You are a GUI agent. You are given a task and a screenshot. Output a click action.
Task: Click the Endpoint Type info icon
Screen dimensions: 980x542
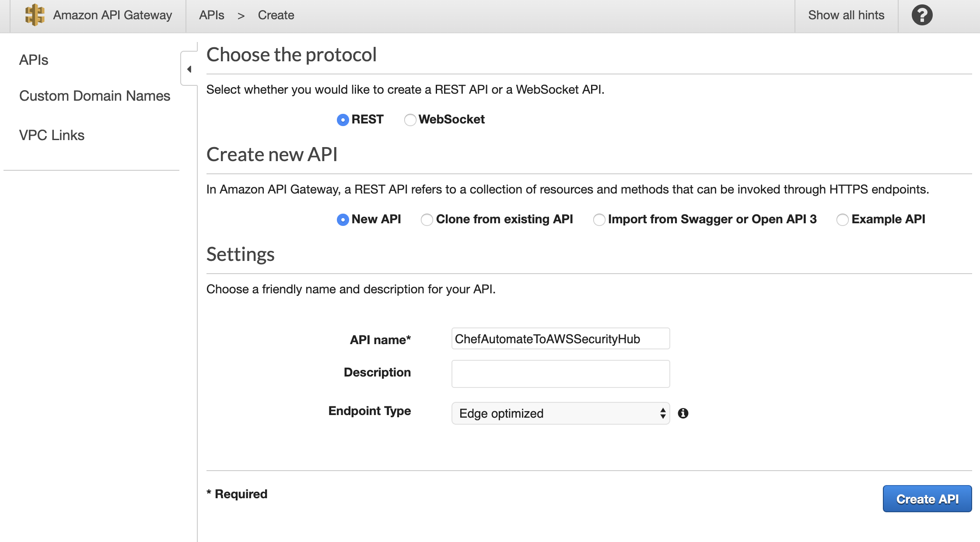click(683, 413)
